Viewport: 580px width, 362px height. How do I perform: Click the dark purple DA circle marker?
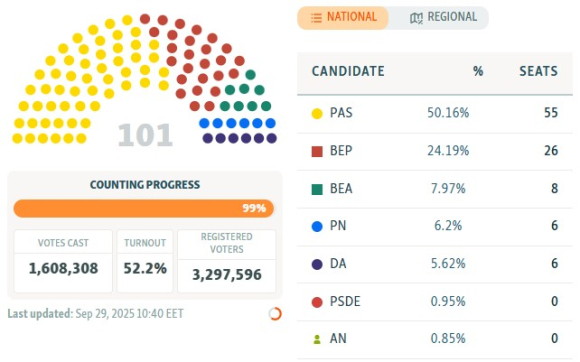[317, 264]
